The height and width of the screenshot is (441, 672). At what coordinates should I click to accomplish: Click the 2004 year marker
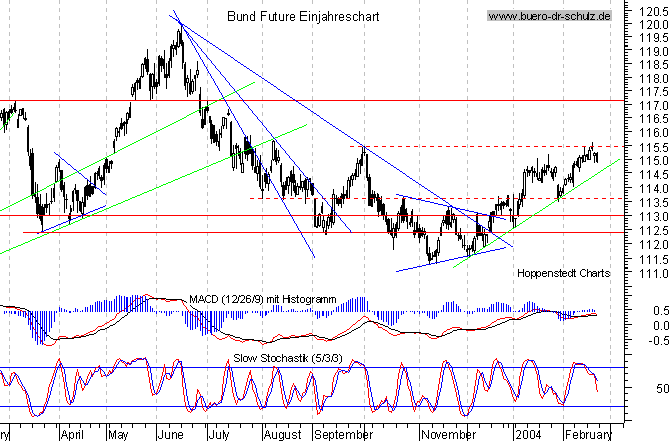[x=525, y=435]
